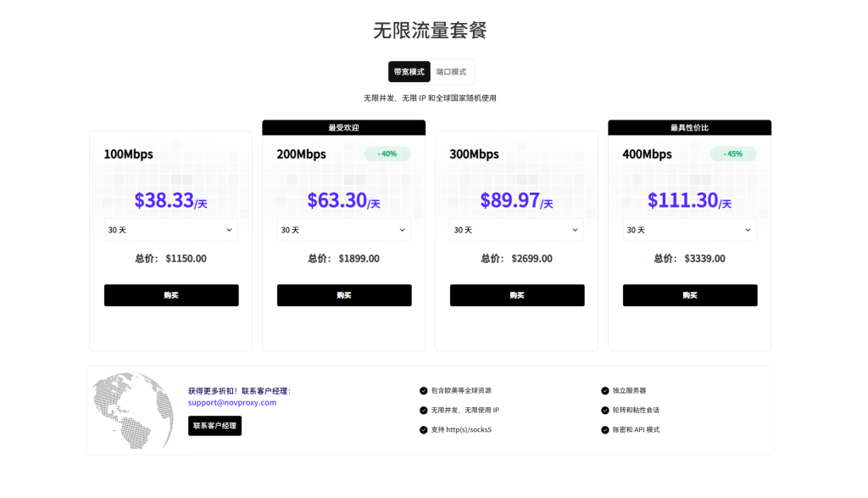Click the dotted globe image
The height and width of the screenshot is (498, 868).
[132, 411]
